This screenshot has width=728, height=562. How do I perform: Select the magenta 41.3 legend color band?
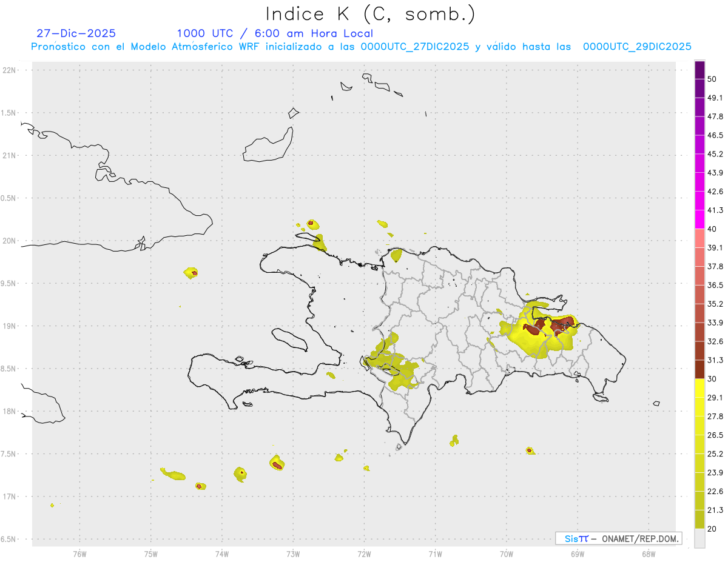[699, 219]
